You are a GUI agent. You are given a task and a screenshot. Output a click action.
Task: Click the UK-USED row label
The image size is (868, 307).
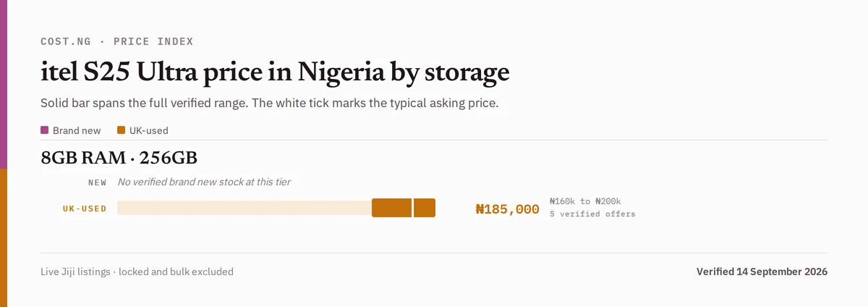click(x=85, y=209)
